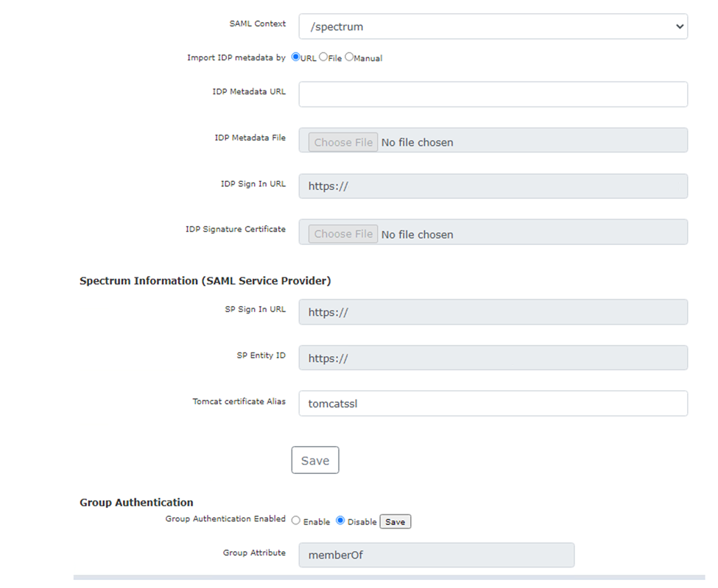Select the Tomcat certificate Alias text field
Viewport: 718px width, 588px height.
[x=492, y=403]
